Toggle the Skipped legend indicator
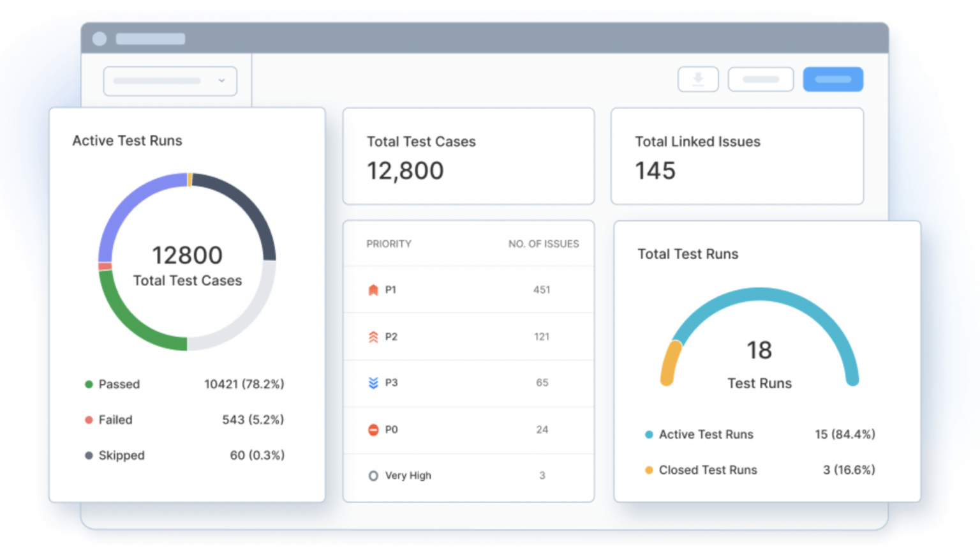 point(89,455)
